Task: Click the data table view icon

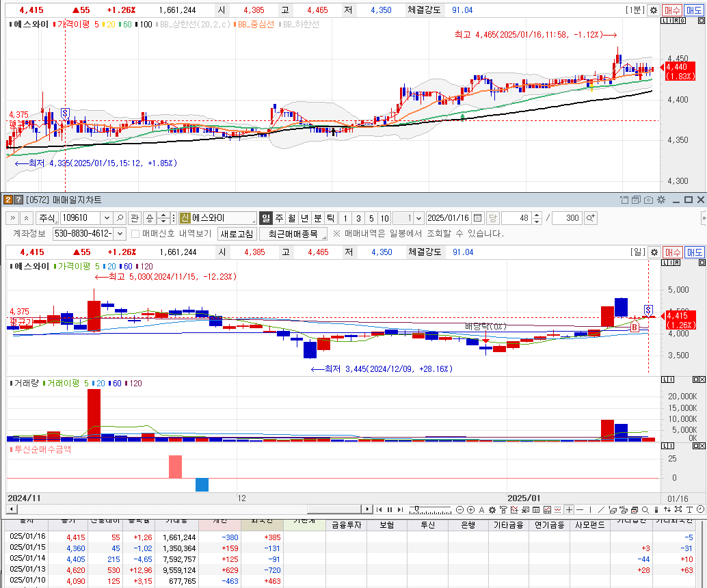Action: (536, 509)
